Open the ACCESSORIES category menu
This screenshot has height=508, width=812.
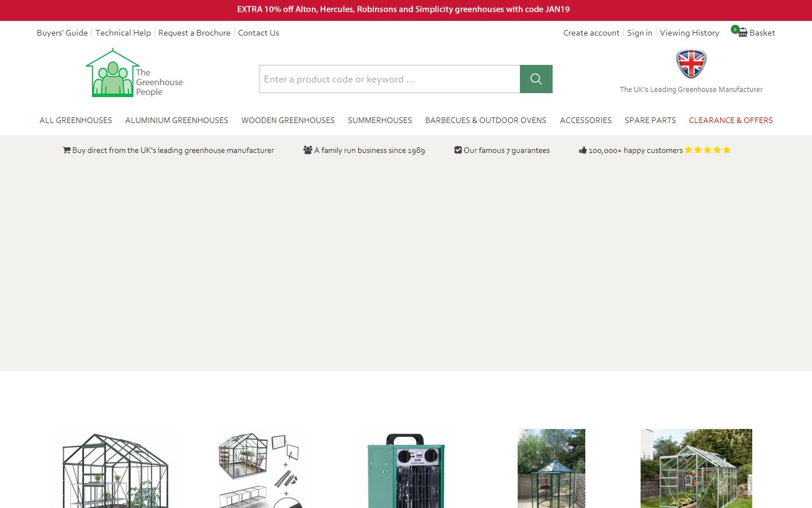(586, 120)
